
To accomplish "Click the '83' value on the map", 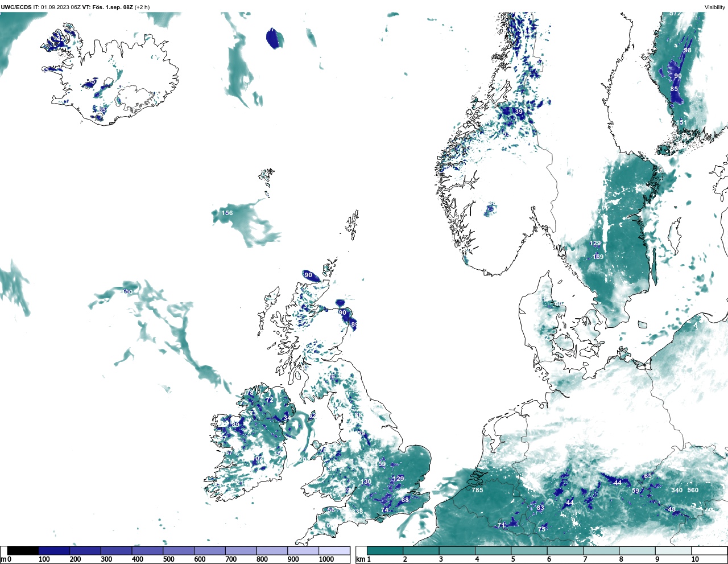I will 540,508.
